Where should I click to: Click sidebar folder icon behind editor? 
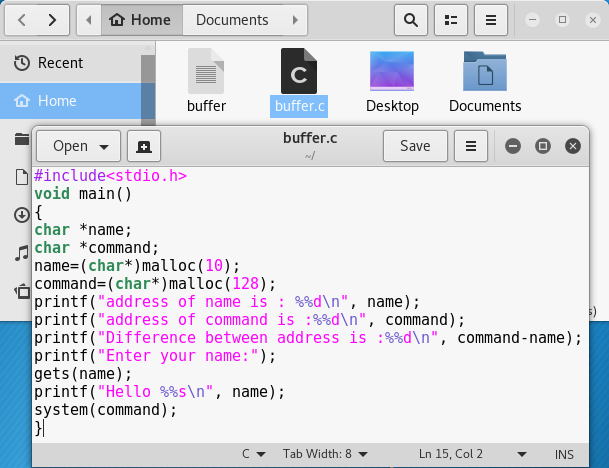[x=22, y=139]
